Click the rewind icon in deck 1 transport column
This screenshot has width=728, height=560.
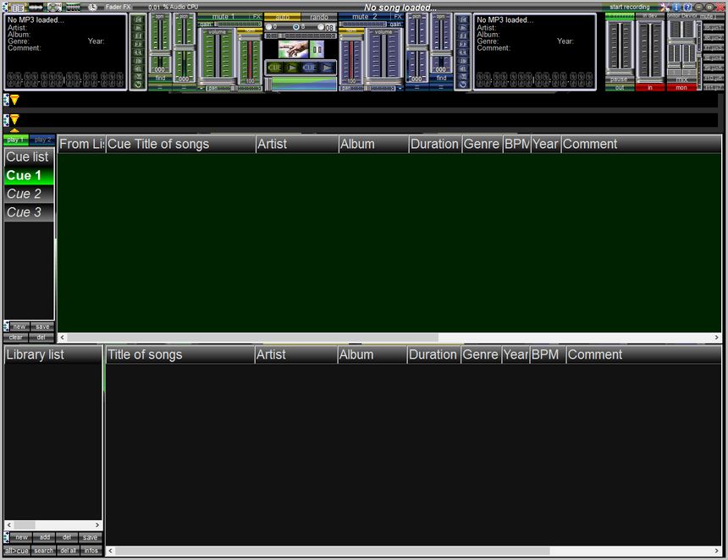pos(138,52)
